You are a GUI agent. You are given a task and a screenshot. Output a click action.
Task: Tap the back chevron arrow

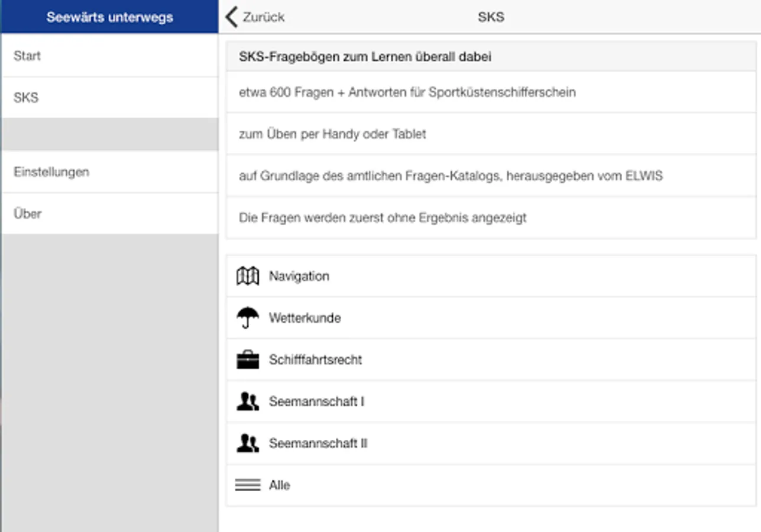coord(232,17)
